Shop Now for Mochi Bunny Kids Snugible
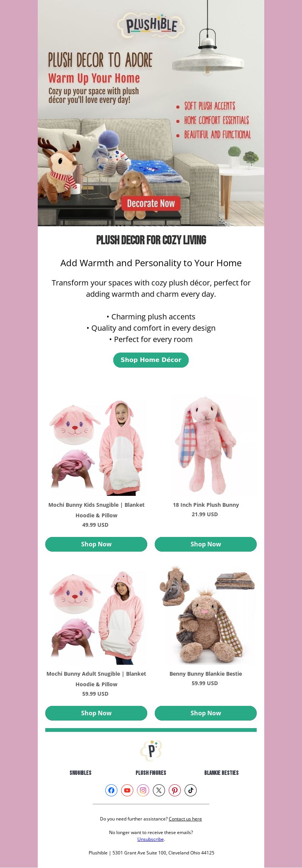 click(96, 544)
